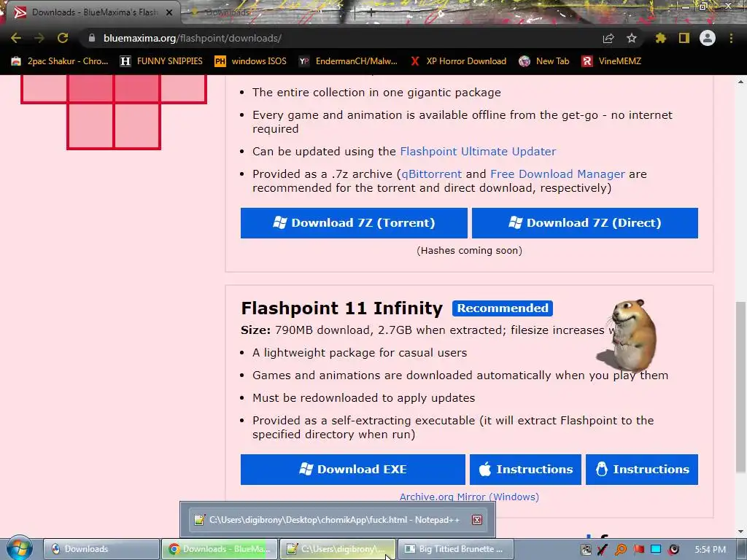Screen dimensions: 747x560
Task: Open the Extensions puzzle-piece menu
Action: tap(661, 38)
